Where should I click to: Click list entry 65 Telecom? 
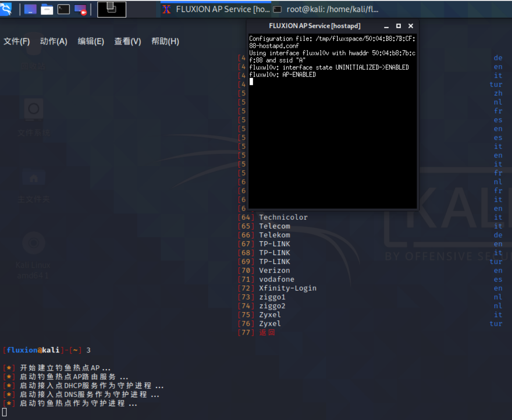[x=264, y=226]
